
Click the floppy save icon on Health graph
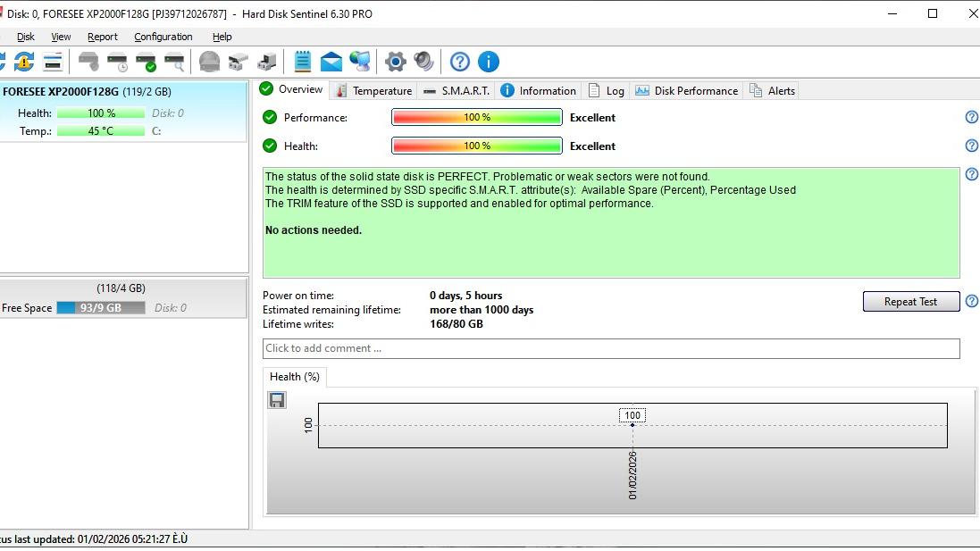click(x=277, y=400)
